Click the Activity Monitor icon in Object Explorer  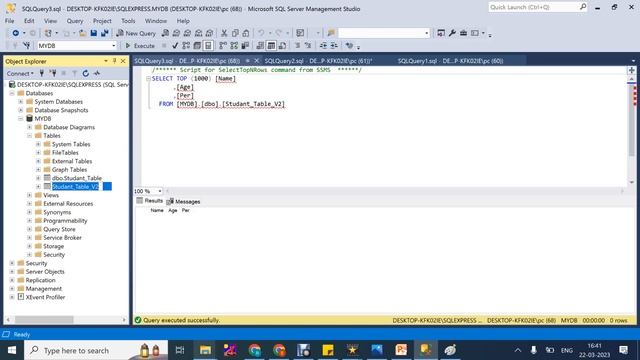click(x=97, y=73)
